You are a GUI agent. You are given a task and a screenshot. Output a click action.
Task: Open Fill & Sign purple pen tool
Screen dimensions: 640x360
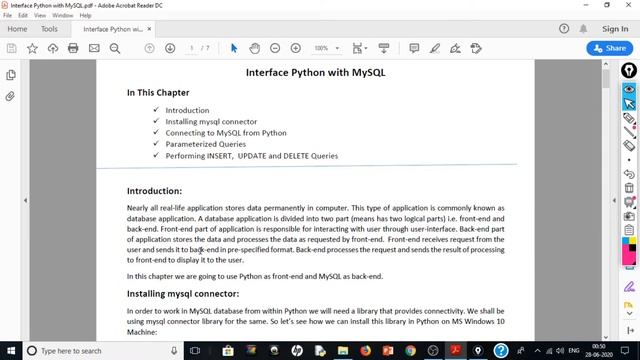629,287
